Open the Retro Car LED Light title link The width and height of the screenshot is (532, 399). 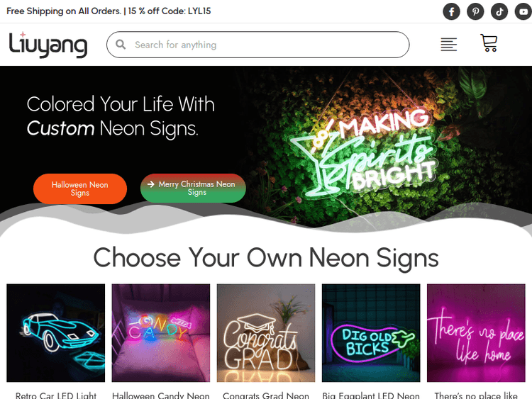(x=55, y=395)
